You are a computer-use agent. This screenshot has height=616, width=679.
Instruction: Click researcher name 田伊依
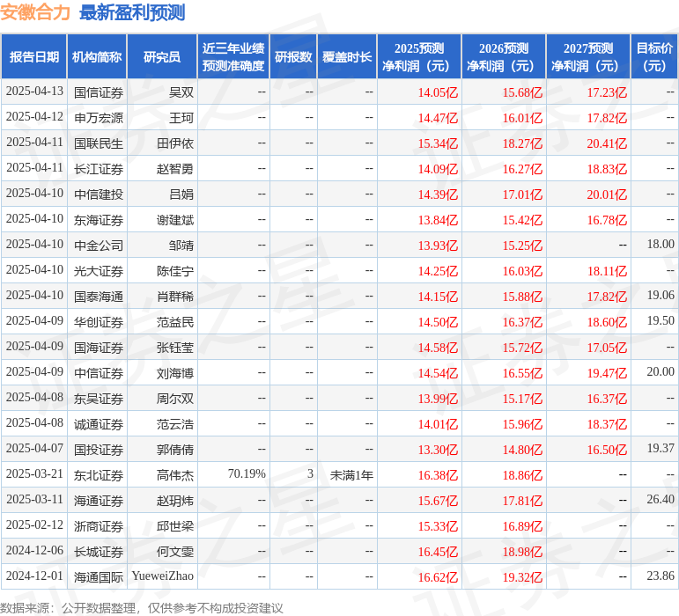(x=175, y=143)
